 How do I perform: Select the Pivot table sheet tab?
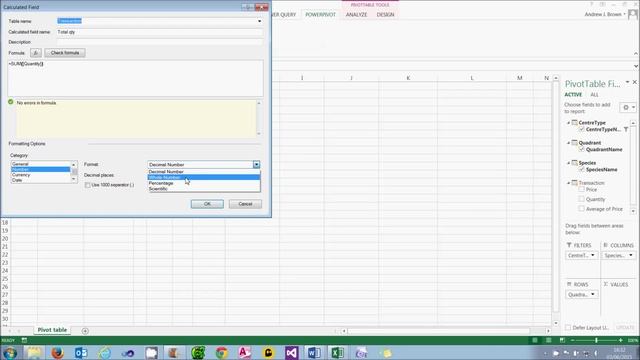[x=52, y=330]
